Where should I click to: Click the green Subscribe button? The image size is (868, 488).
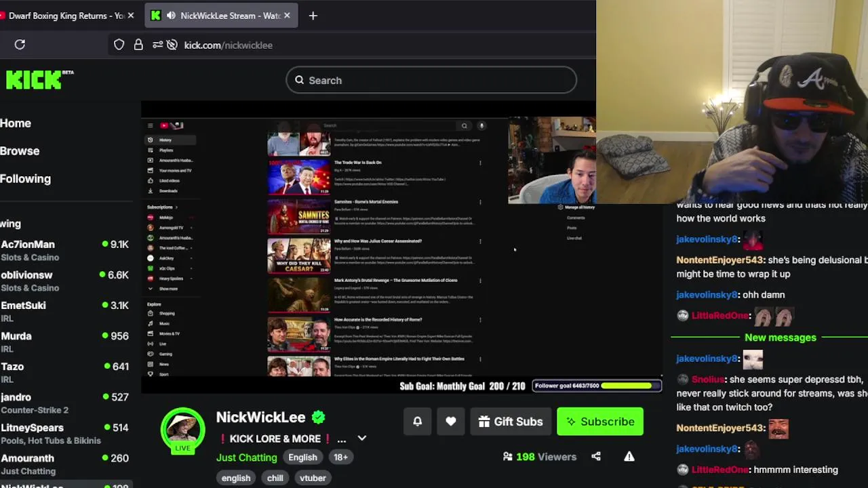(600, 422)
